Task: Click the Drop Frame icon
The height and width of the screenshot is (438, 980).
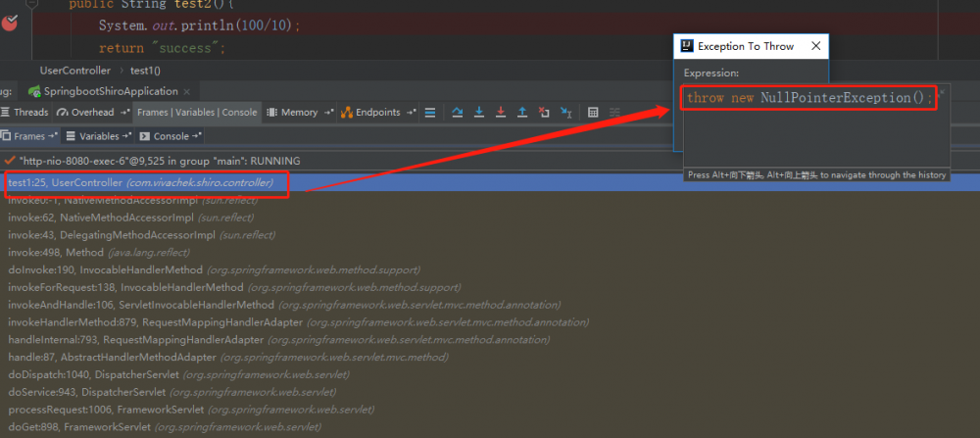Action: coord(544,113)
